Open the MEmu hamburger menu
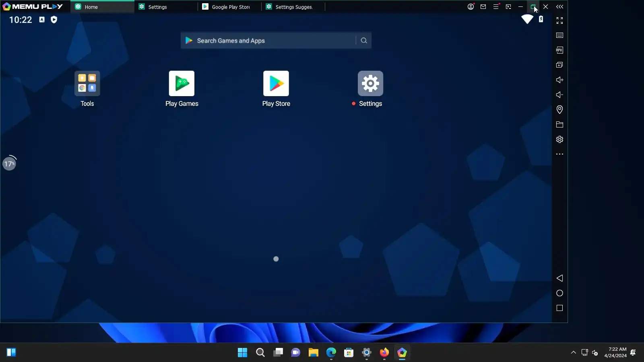This screenshot has height=362, width=644. coord(496,6)
